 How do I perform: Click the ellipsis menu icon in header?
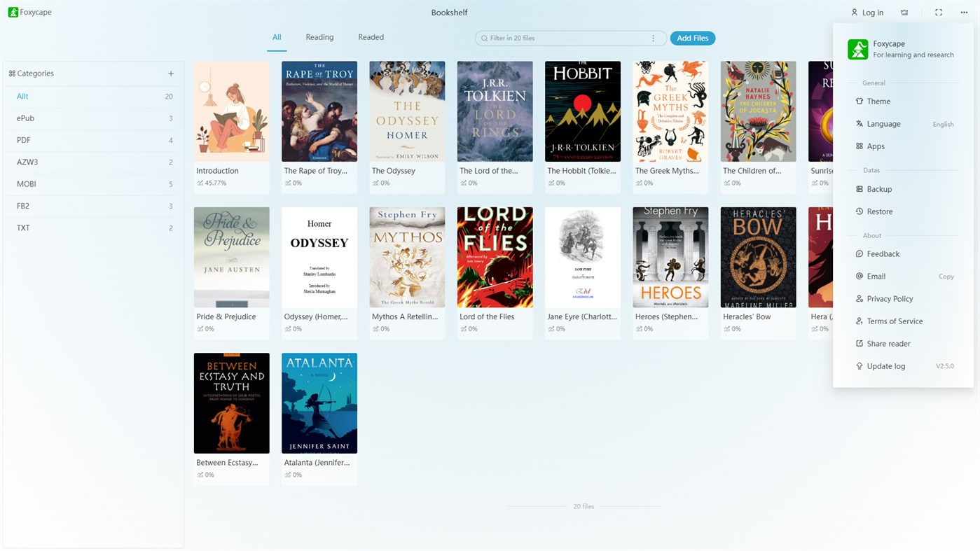coord(963,12)
